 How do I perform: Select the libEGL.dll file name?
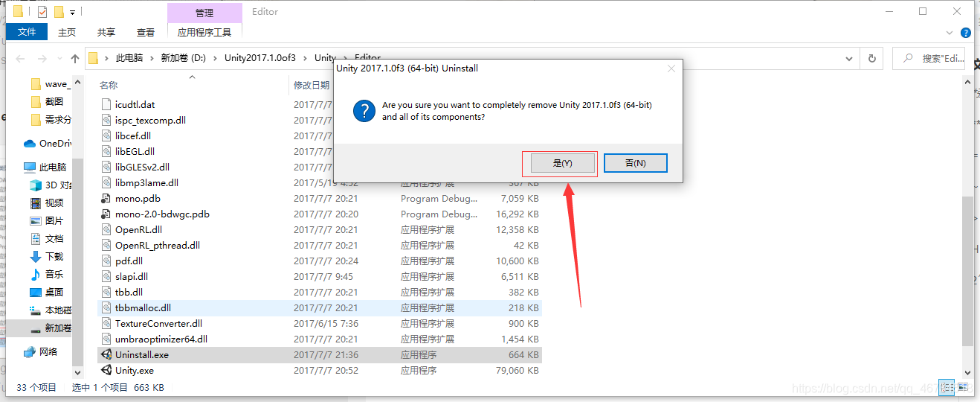[x=135, y=152]
